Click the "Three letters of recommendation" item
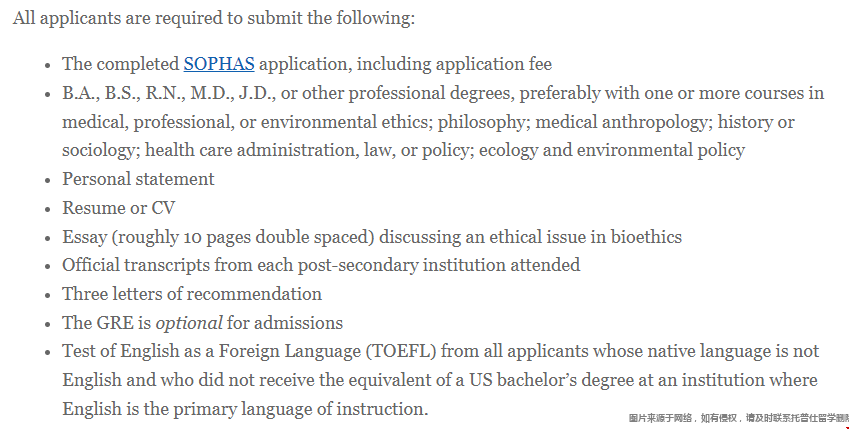The image size is (849, 429). pos(192,294)
